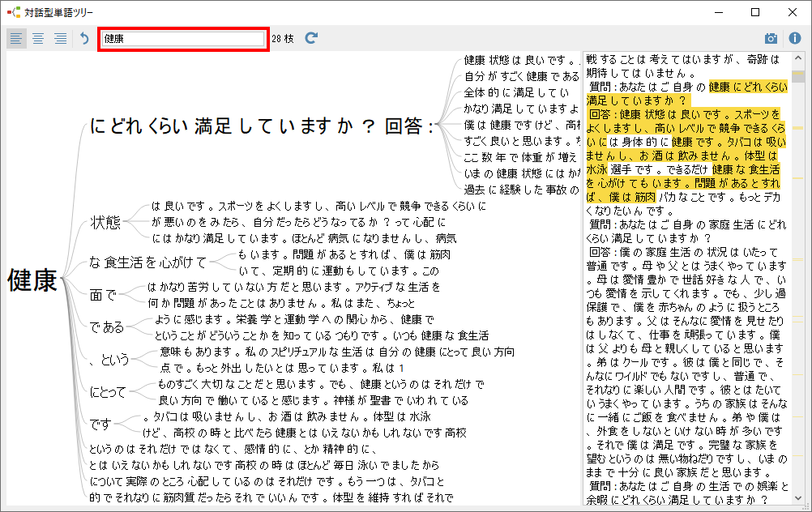Select the 状態 branch node
This screenshot has width=812, height=512.
(x=105, y=222)
